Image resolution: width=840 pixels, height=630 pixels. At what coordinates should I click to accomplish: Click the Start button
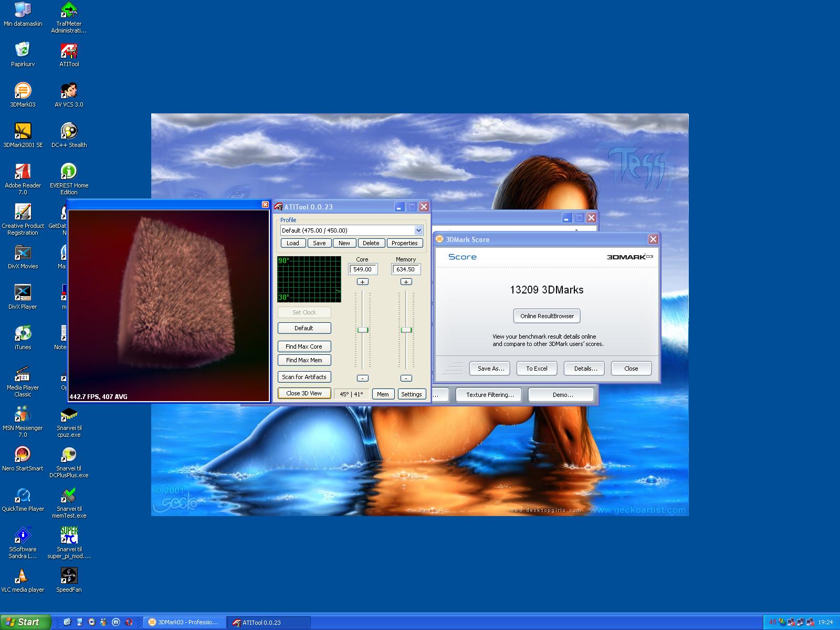click(x=25, y=622)
